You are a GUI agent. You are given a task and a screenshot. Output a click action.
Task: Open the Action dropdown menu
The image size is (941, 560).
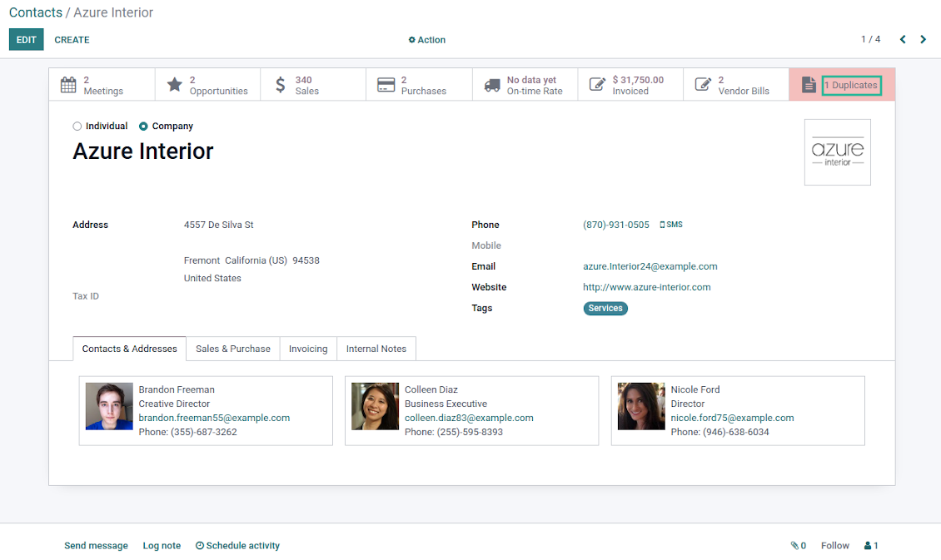[426, 40]
